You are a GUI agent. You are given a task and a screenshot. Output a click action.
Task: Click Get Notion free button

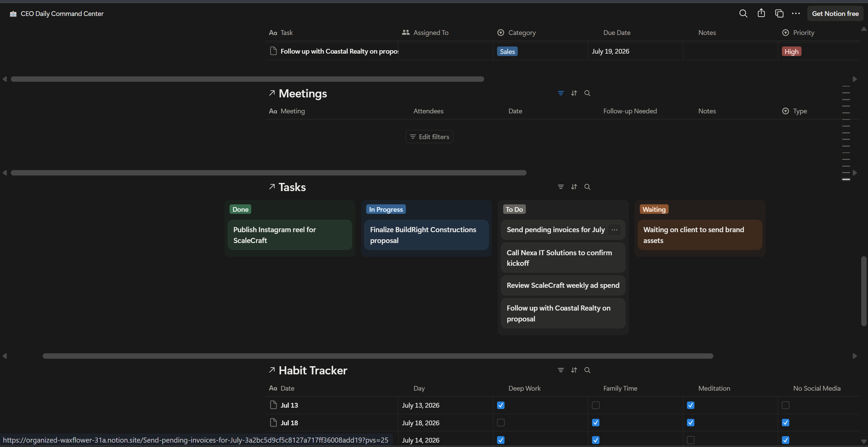(x=835, y=14)
